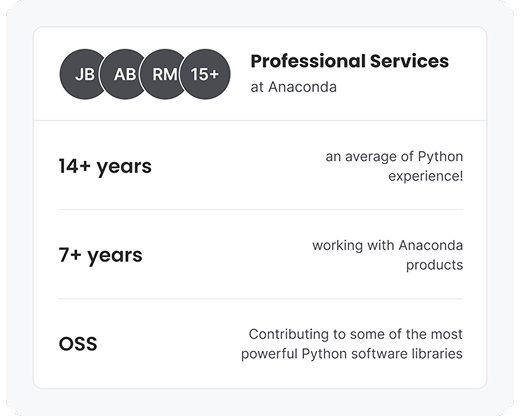Click the divider under 14+ years row
The width and height of the screenshot is (520, 416).
click(x=260, y=210)
